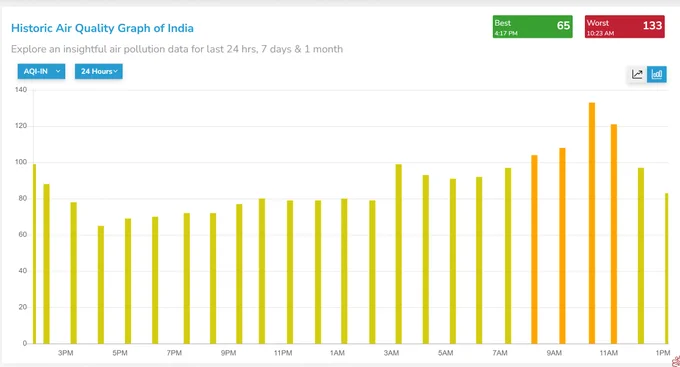
Task: Click the lowest yellow bar at 65
Action: (101, 285)
